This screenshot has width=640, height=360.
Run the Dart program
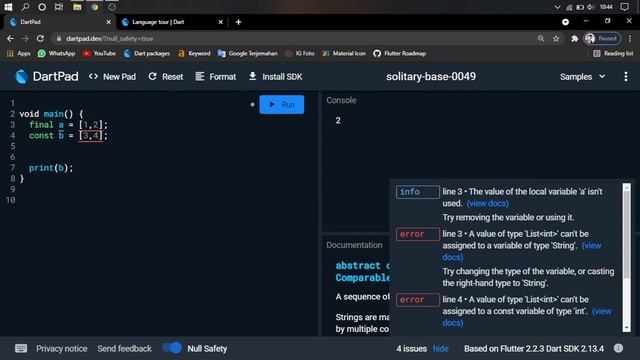[282, 104]
